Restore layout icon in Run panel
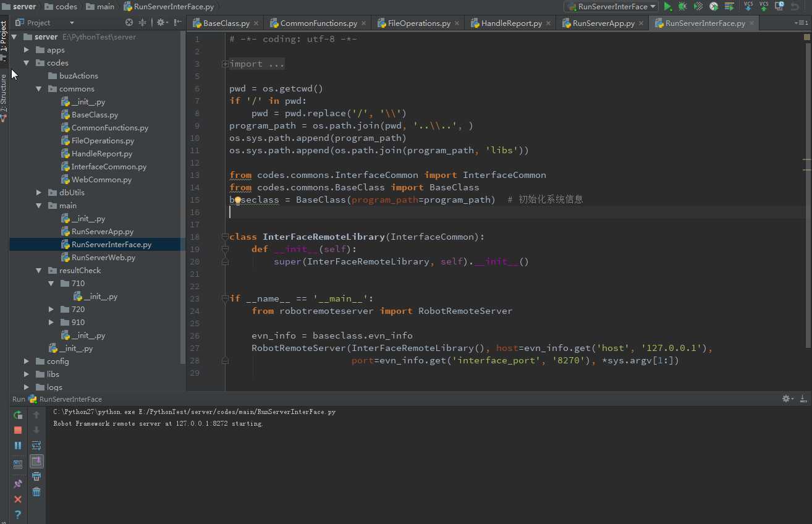This screenshot has width=812, height=524. (x=18, y=464)
